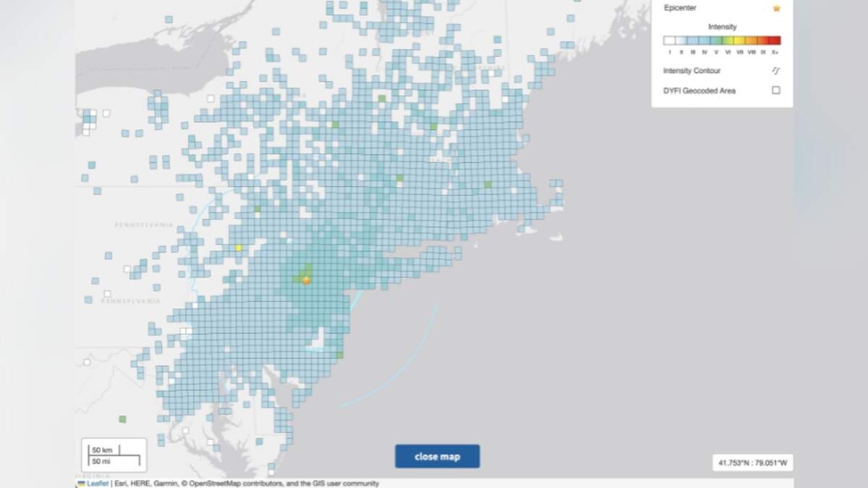The height and width of the screenshot is (488, 868).
Task: Click the light blue IV intensity legend swatch
Action: coord(705,41)
